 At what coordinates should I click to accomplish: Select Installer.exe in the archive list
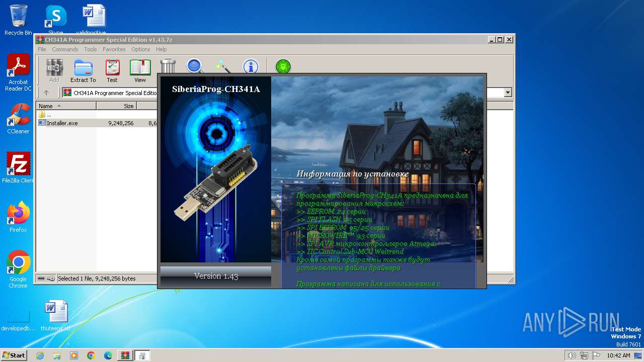pyautogui.click(x=62, y=123)
